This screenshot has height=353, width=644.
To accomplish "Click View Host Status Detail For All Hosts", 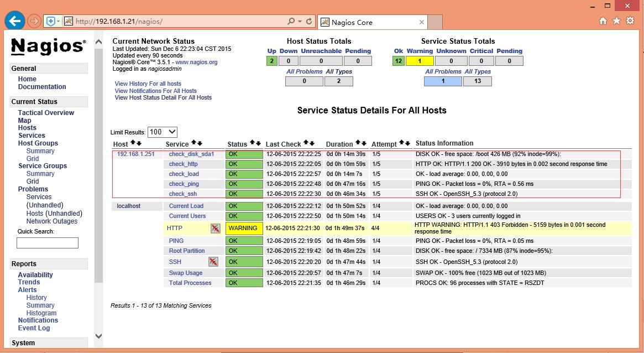I will pyautogui.click(x=164, y=97).
